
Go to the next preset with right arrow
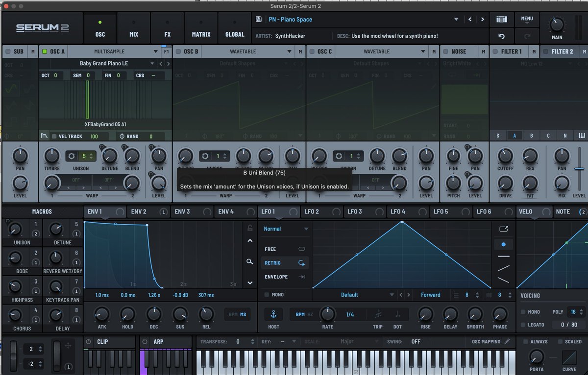(x=483, y=20)
